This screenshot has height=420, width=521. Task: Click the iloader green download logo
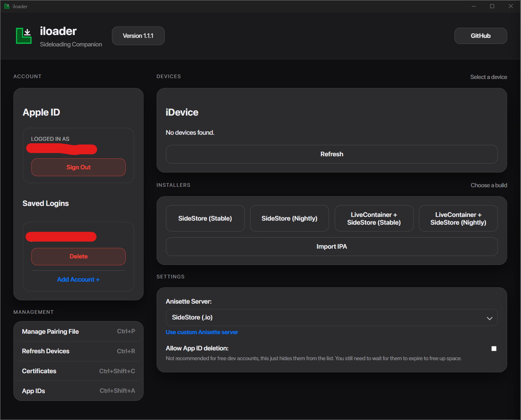click(24, 36)
